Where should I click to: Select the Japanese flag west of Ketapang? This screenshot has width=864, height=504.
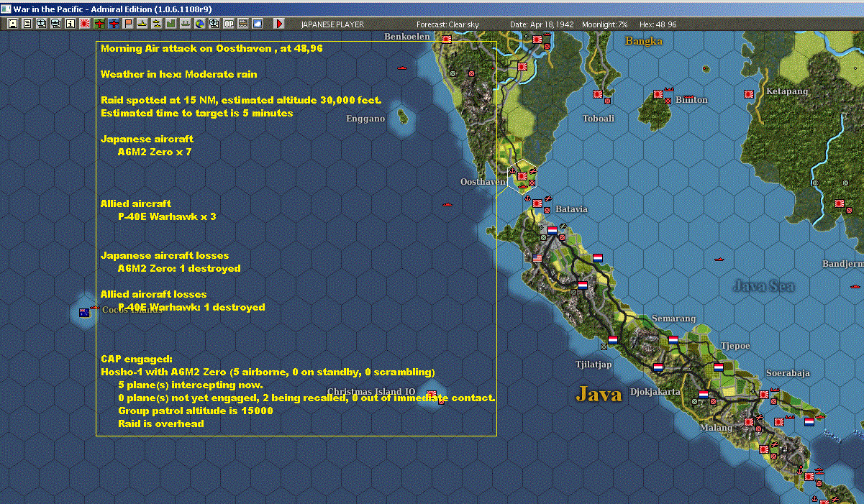(x=749, y=94)
